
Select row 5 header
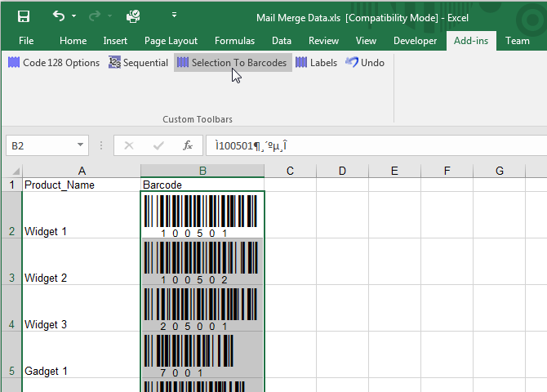tap(11, 354)
